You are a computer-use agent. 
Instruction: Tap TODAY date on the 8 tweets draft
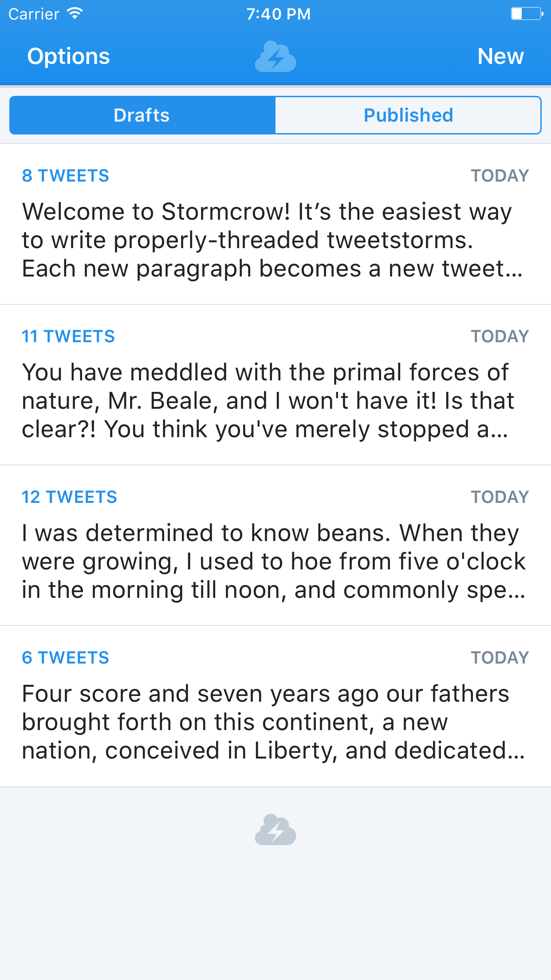point(500,176)
